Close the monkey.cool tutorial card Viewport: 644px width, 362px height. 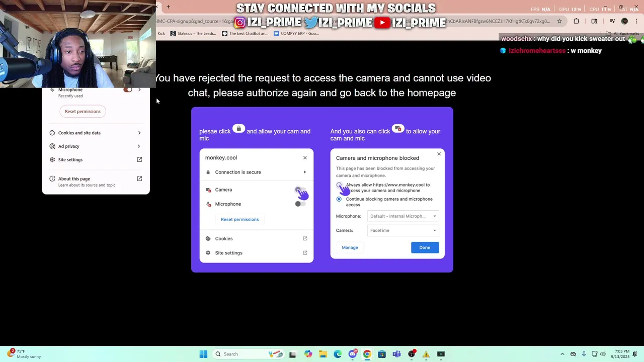[x=305, y=158]
